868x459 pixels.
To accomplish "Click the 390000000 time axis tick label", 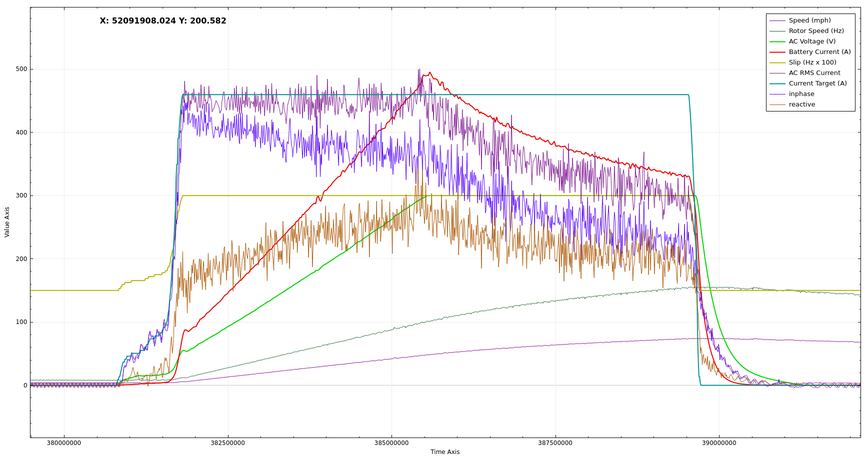I will tap(719, 443).
